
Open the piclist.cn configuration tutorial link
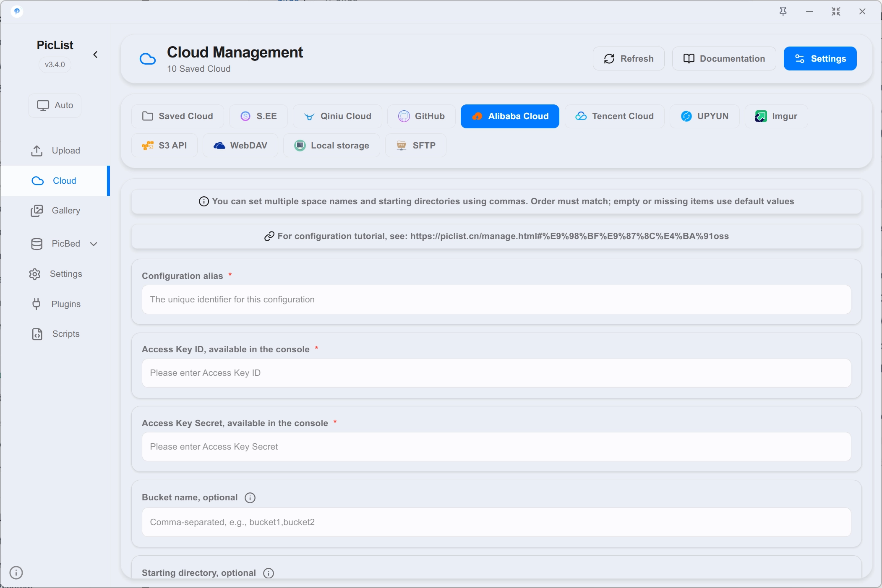click(569, 236)
